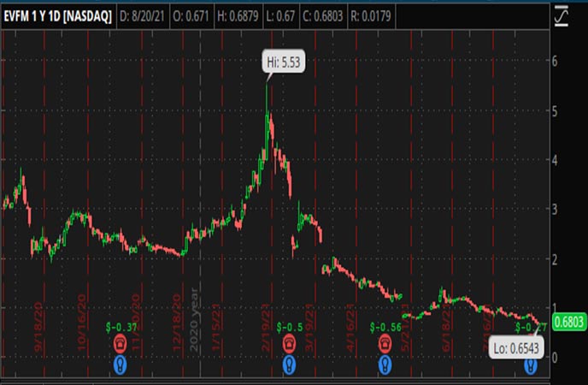Click blue lightbulb icon below the $-0.56 earnings
Viewport: 588px width, 385px height.
385,364
